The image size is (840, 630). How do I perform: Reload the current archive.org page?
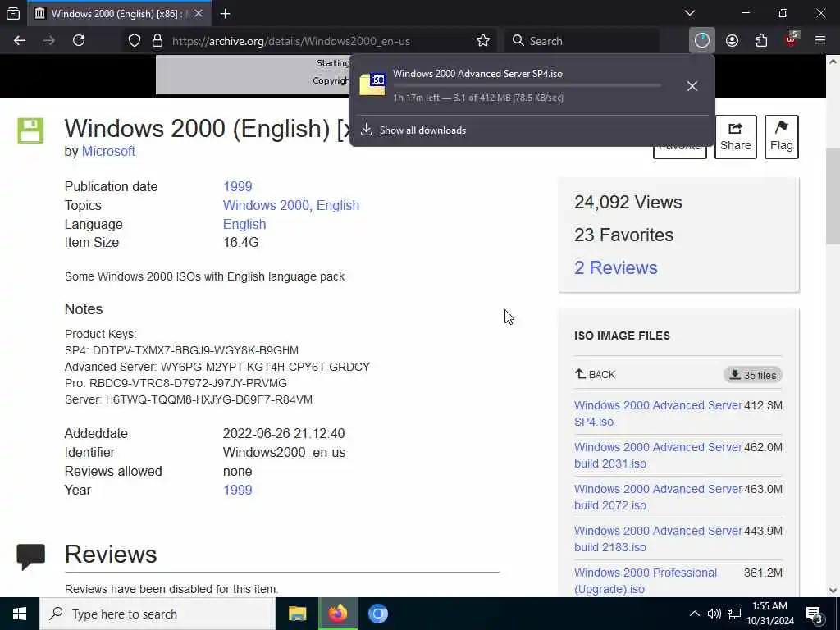pyautogui.click(x=79, y=41)
